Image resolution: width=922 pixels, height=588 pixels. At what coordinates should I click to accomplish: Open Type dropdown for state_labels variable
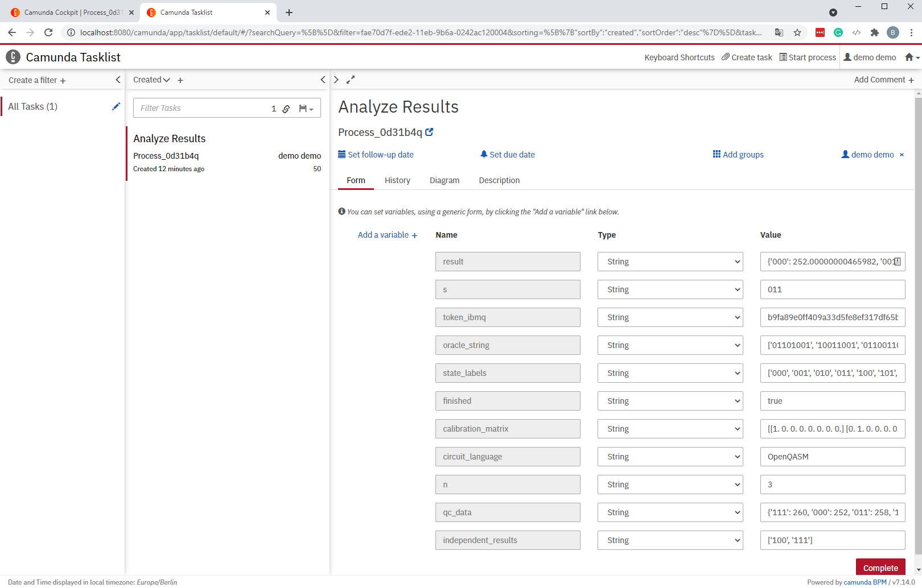[670, 373]
